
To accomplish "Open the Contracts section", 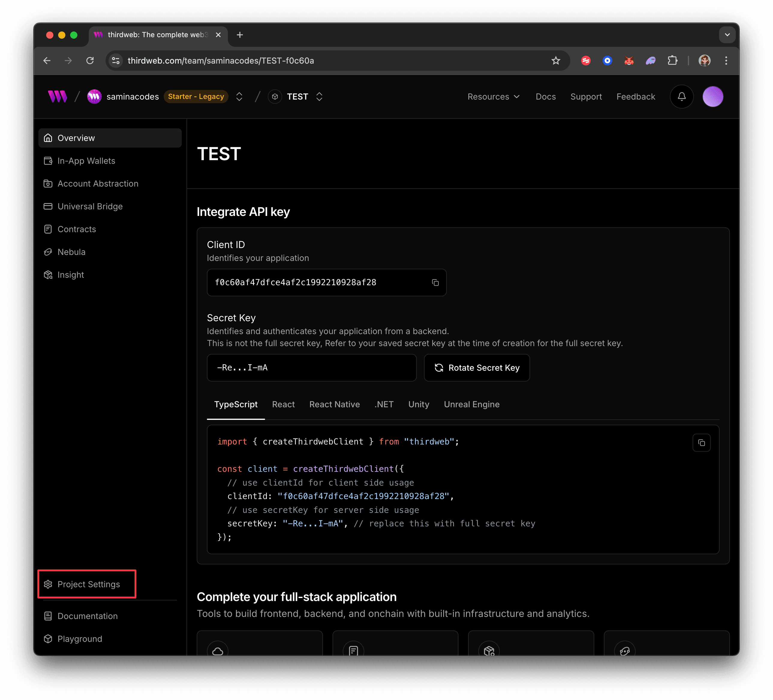I will click(x=77, y=229).
